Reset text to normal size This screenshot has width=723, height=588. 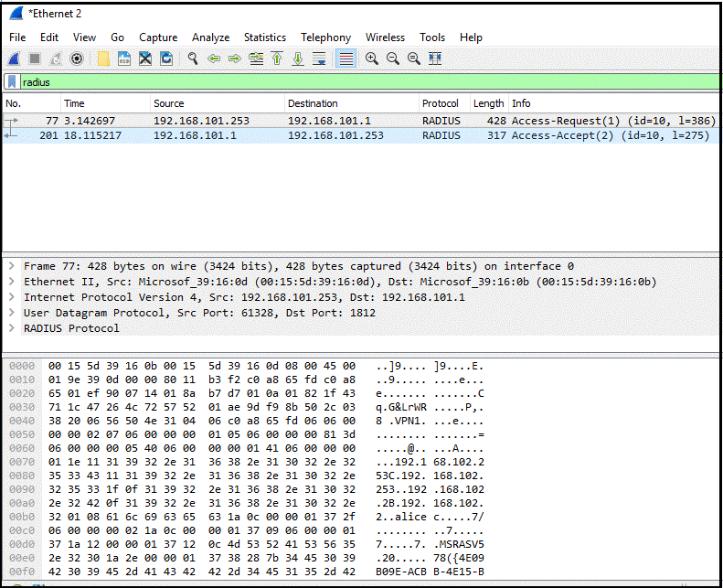pos(414,59)
